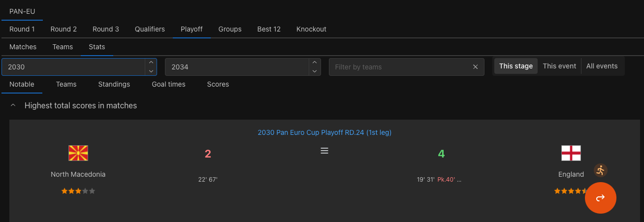This screenshot has height=222, width=644.
Task: Increase the 2030 start year with the up arrow
Action: pyautogui.click(x=151, y=63)
